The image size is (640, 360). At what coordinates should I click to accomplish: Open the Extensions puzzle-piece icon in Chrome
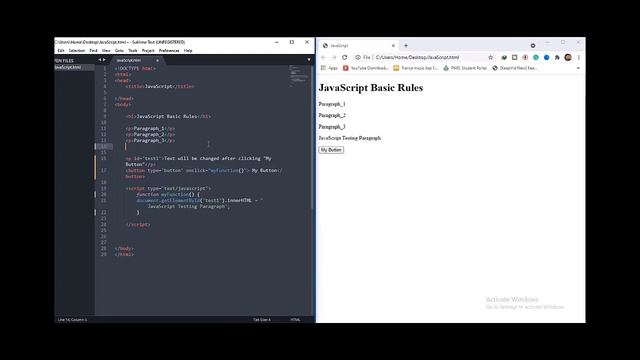click(x=557, y=58)
